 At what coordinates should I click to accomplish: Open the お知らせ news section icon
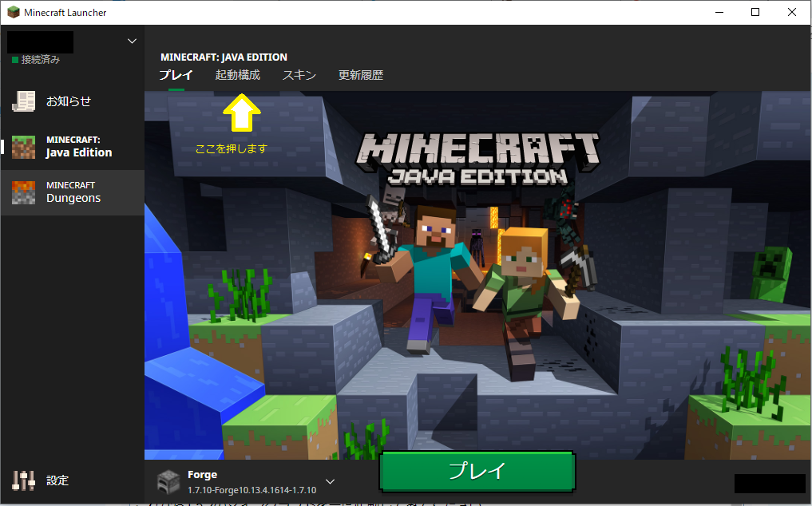[24, 101]
